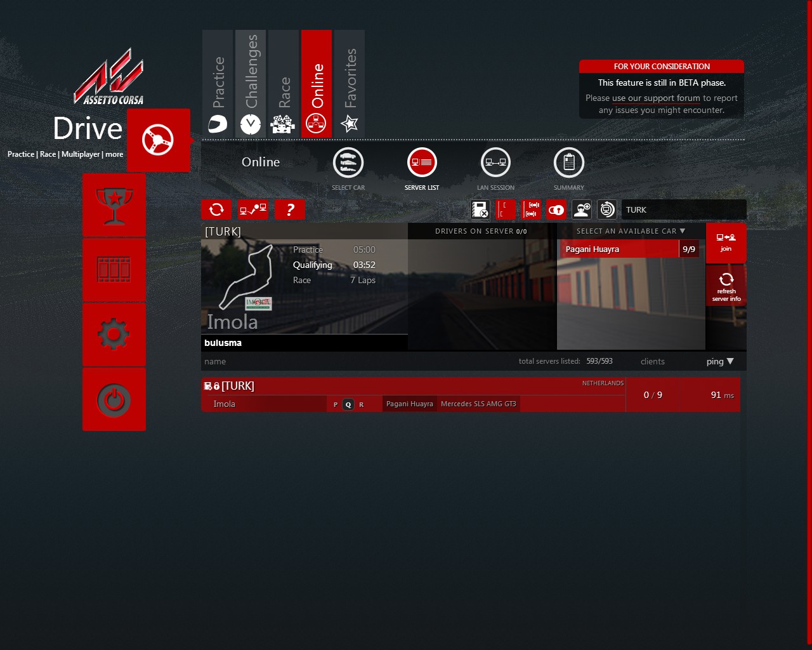Switch to the Challenges tab

click(x=251, y=83)
